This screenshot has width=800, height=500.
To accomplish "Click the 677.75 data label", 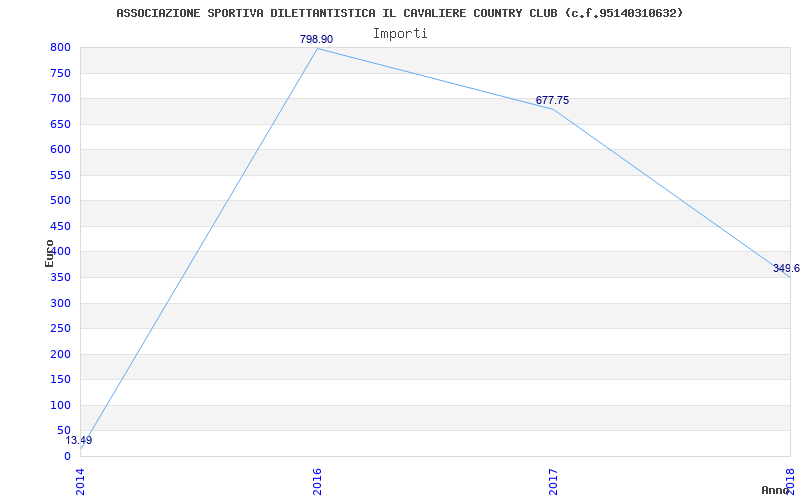I will coord(552,101).
